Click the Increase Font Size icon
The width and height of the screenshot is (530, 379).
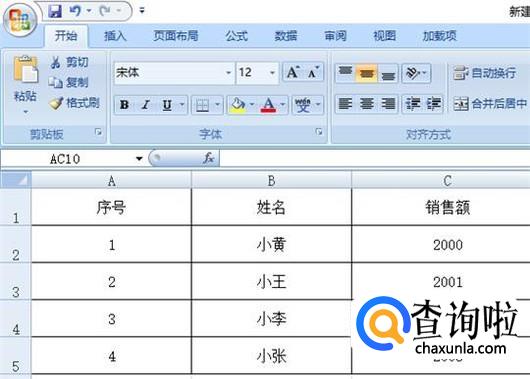[x=293, y=72]
